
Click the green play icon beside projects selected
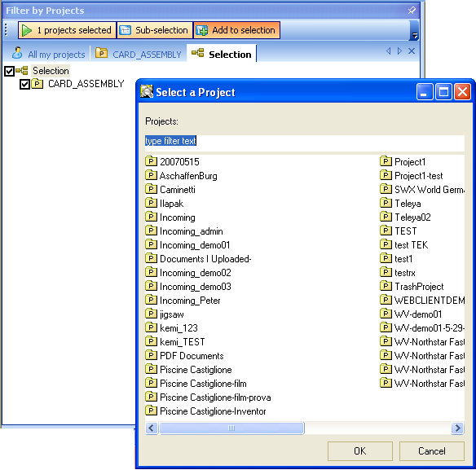click(27, 30)
